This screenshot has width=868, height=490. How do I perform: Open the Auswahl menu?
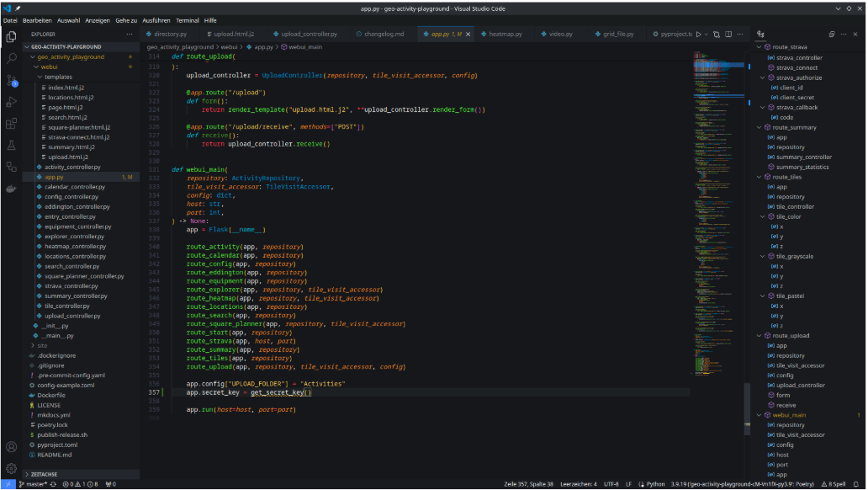(x=69, y=20)
